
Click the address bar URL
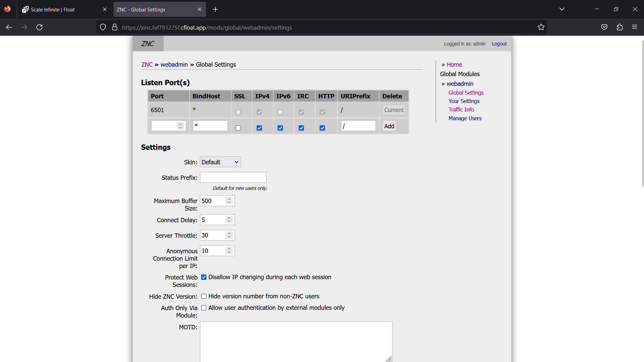207,28
